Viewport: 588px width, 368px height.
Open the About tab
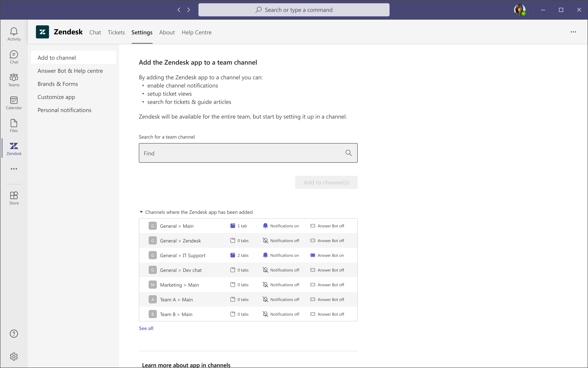[167, 32]
